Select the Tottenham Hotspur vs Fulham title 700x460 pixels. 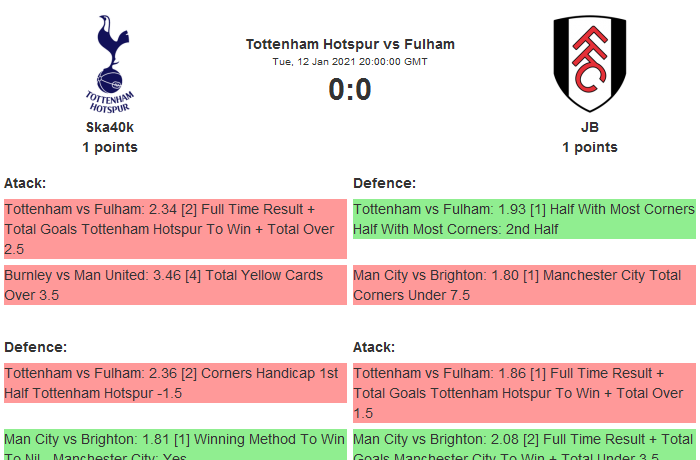(x=350, y=44)
